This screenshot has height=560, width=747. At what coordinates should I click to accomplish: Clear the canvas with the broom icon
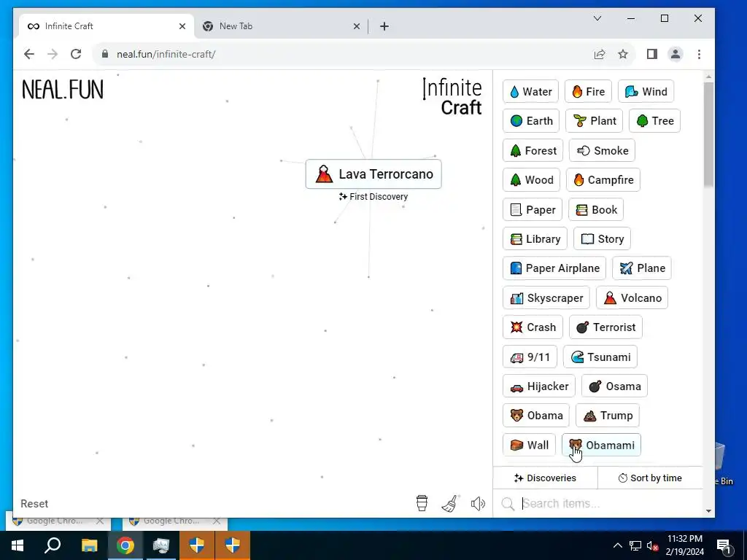pos(449,503)
